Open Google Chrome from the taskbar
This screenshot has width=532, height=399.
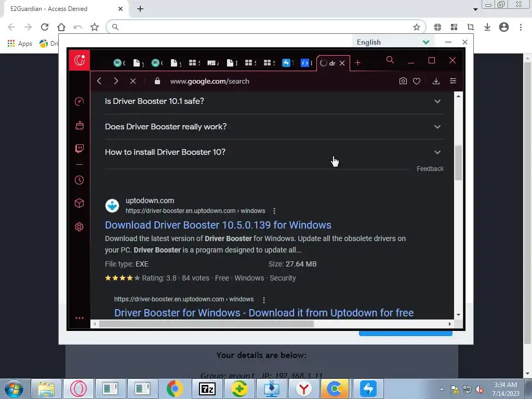pyautogui.click(x=175, y=389)
